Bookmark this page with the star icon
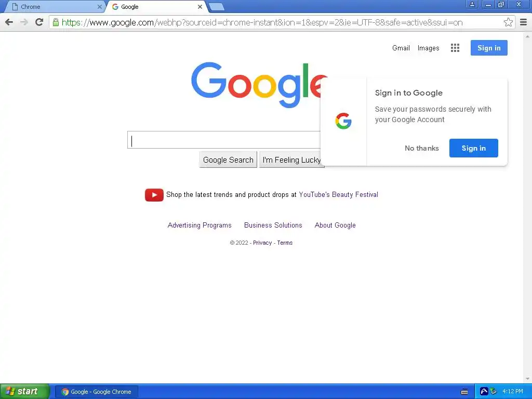 click(508, 22)
